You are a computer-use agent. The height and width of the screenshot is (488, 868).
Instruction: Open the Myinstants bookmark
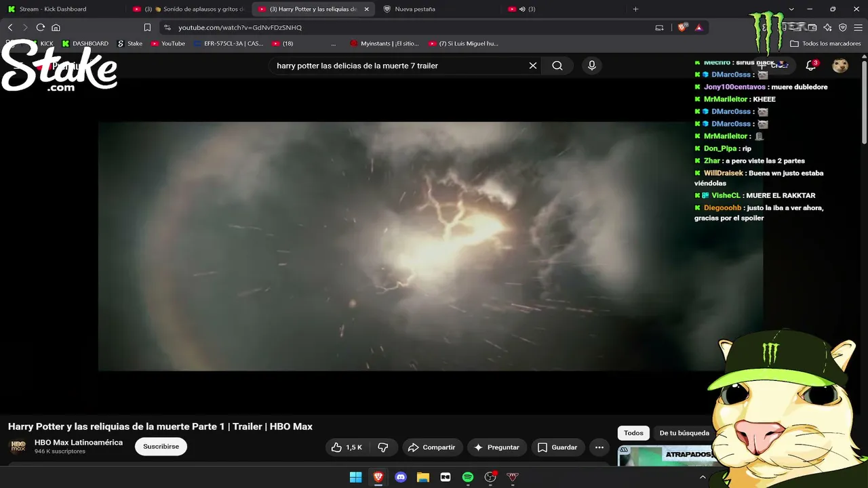pyautogui.click(x=384, y=43)
